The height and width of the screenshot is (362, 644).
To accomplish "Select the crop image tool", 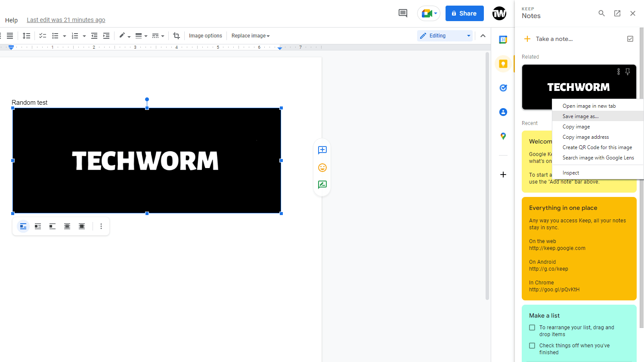I will click(176, 36).
